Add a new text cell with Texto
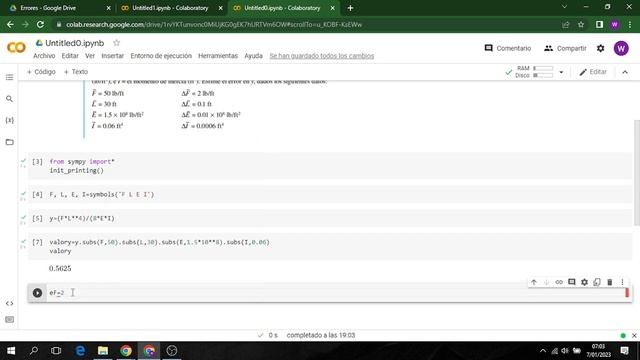Screen dimensions: 640x360 point(76,72)
